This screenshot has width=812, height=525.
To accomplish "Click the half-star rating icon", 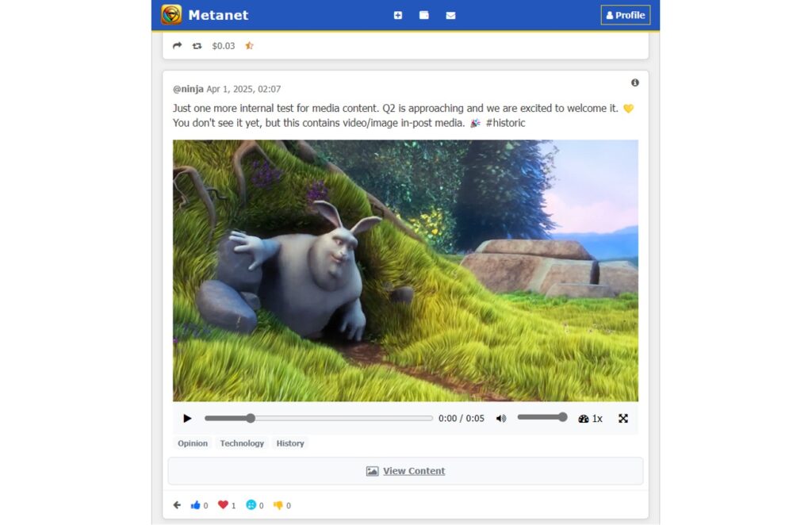I will (249, 46).
